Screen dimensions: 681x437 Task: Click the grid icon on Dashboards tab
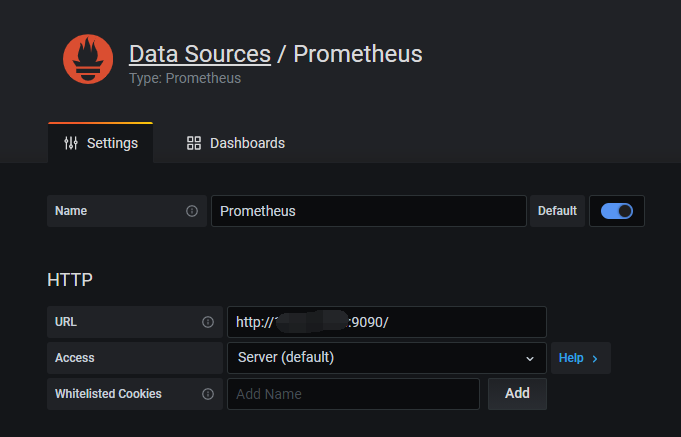[x=194, y=143]
